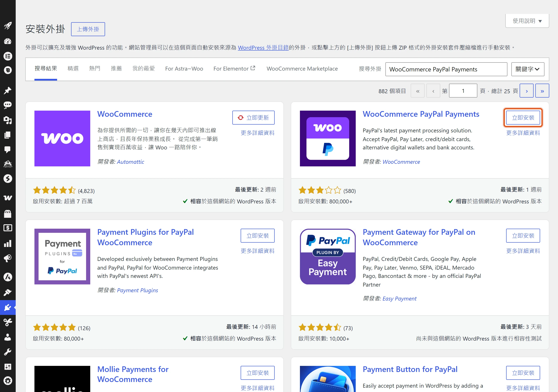558x392 pixels.
Task: Install Payment Plugins for PayPal WooCommerce
Action: (x=257, y=236)
